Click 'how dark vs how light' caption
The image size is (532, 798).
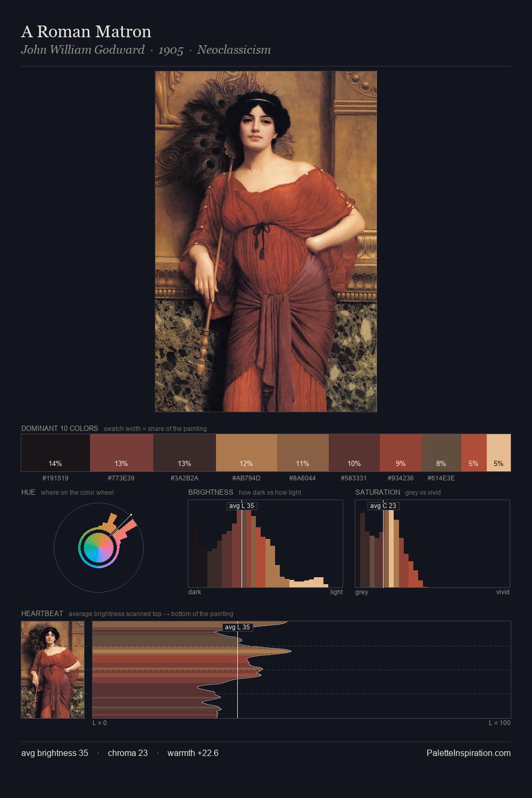pos(270,493)
